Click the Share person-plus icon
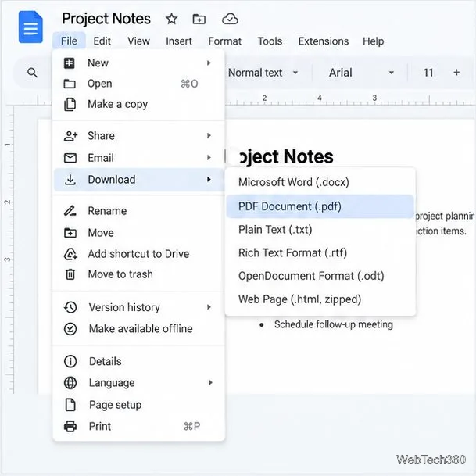Screen dimensions: 476x476 pos(70,136)
